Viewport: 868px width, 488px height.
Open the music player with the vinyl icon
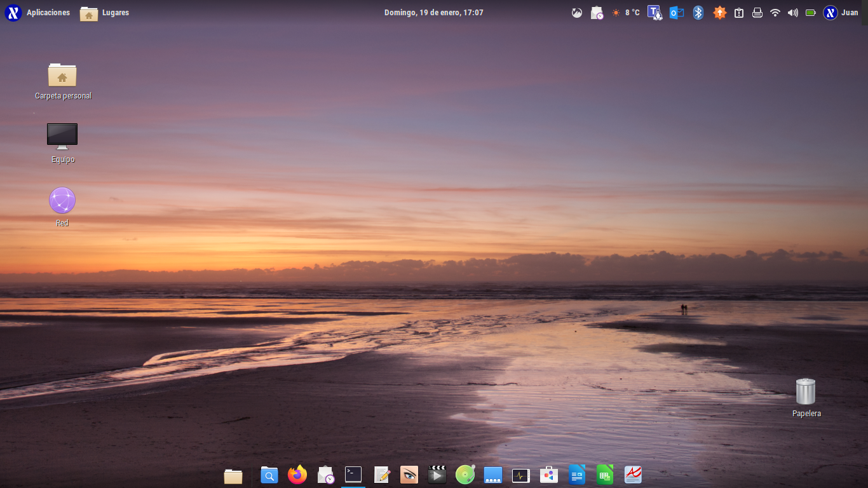(465, 474)
